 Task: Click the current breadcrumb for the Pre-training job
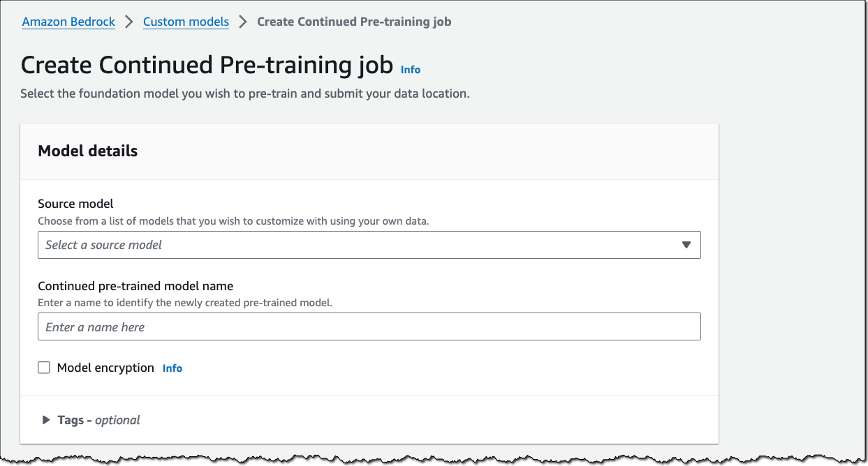coord(354,22)
